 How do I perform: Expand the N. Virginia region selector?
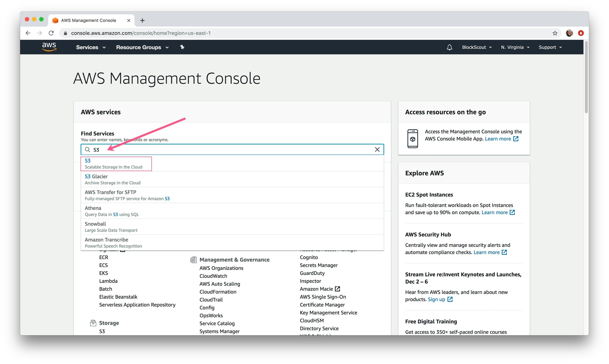(515, 47)
